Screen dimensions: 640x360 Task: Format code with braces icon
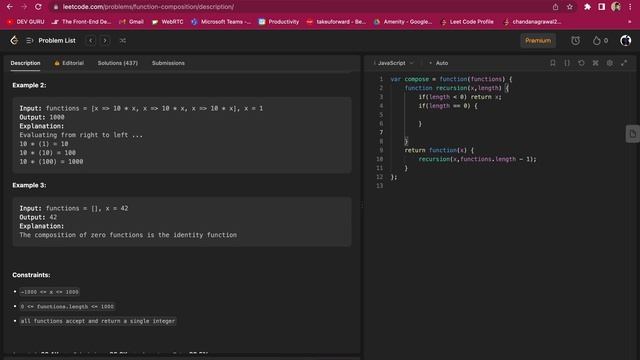(567, 63)
